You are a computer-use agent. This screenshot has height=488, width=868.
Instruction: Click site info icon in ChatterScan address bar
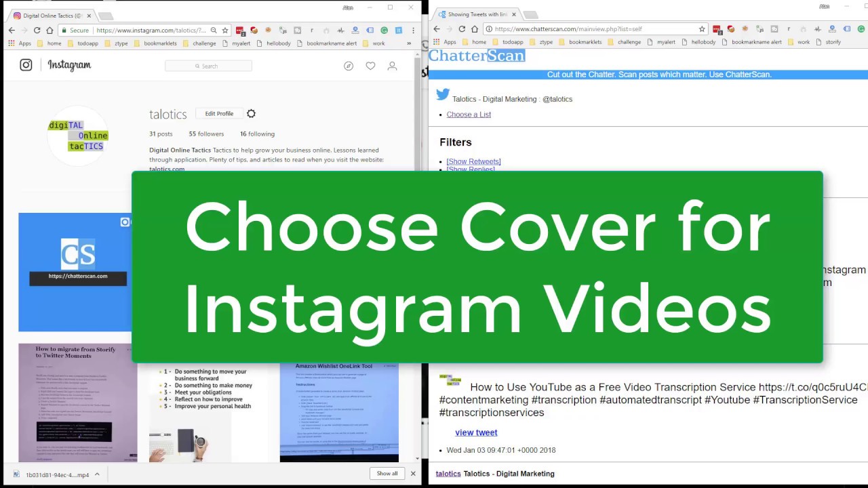tap(488, 29)
